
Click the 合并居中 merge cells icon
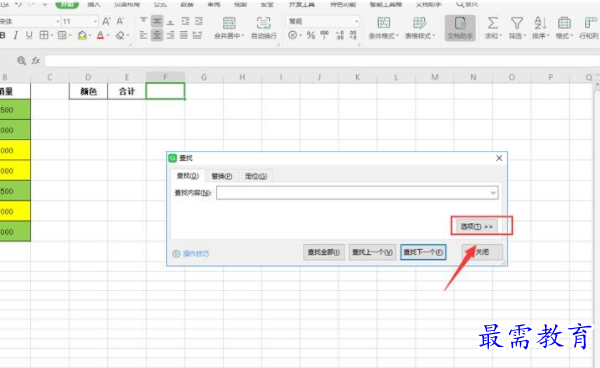(229, 23)
